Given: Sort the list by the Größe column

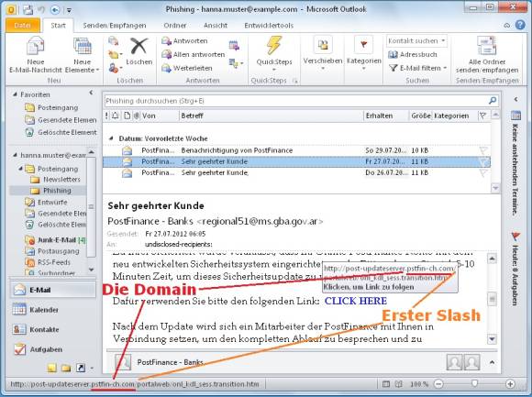Looking at the screenshot, I should pos(420,116).
